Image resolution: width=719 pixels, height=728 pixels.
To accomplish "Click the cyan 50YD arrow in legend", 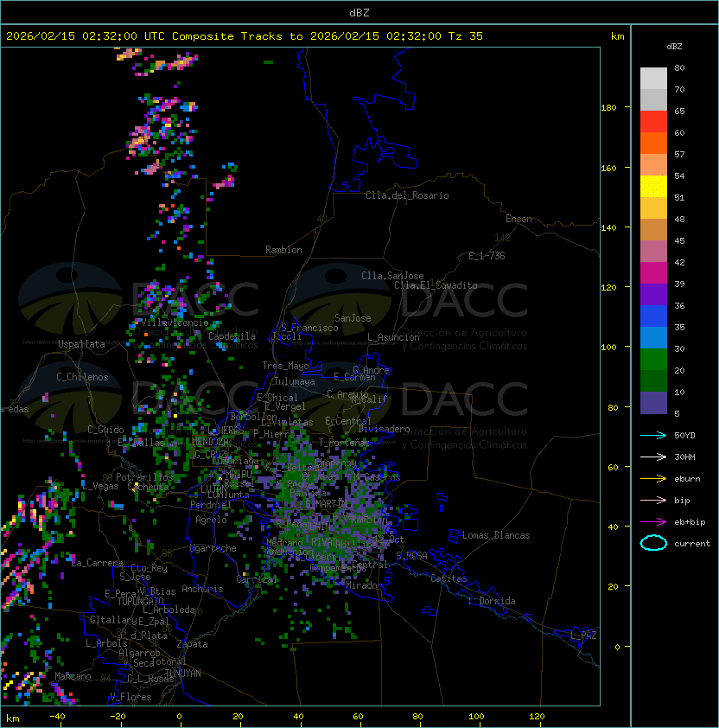I will (653, 435).
